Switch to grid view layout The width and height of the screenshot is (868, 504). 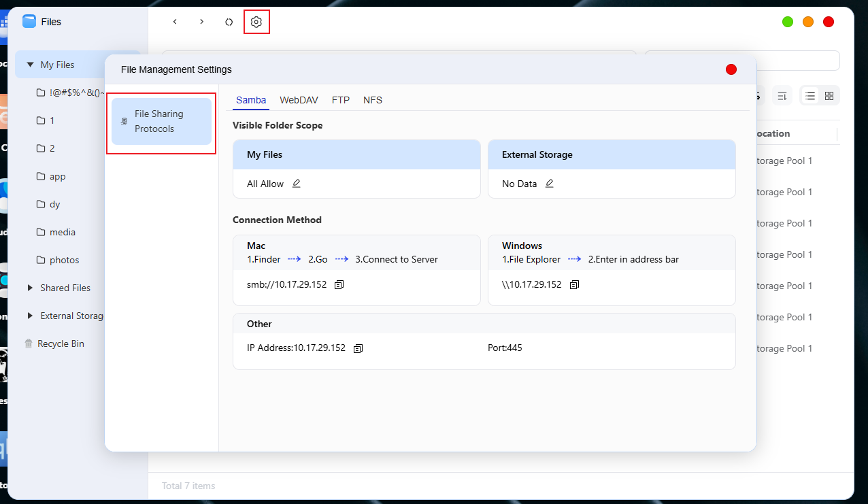[x=829, y=96]
